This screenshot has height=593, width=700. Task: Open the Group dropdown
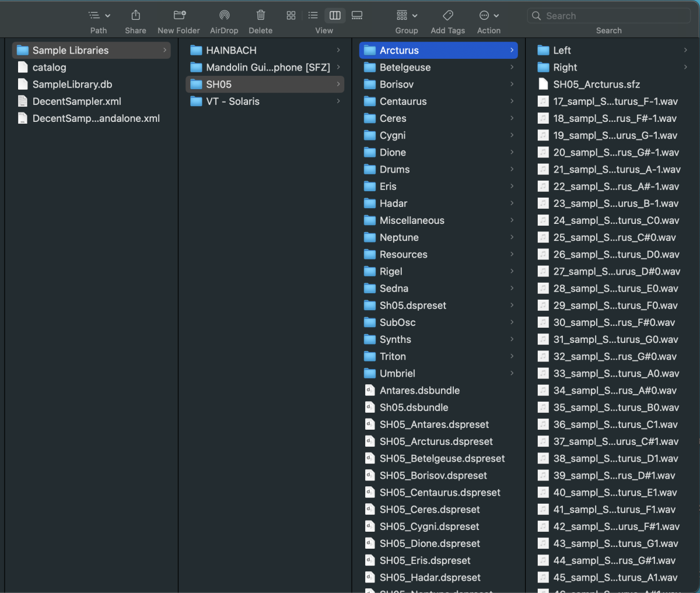pos(407,16)
